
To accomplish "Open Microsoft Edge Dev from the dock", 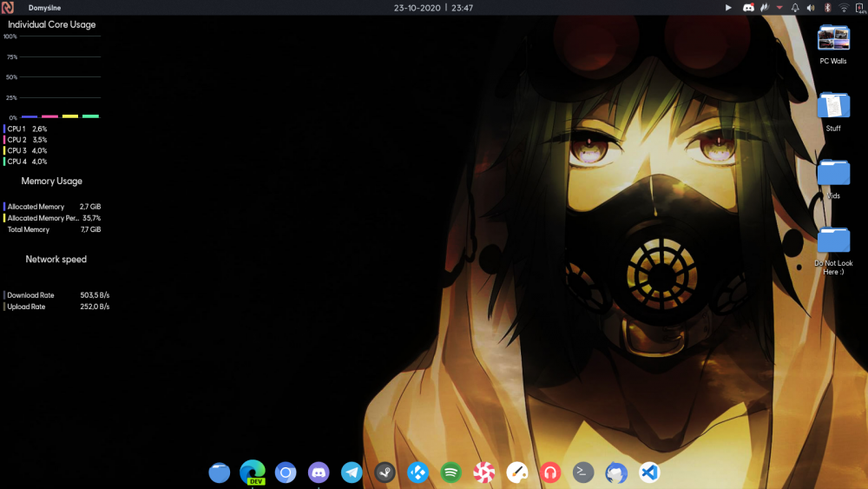I will pos(253,472).
